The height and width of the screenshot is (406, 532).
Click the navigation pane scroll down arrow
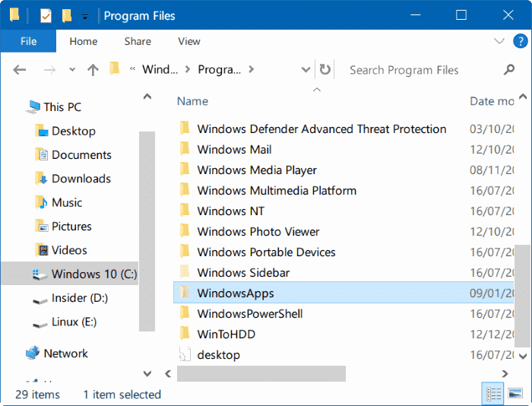147,374
